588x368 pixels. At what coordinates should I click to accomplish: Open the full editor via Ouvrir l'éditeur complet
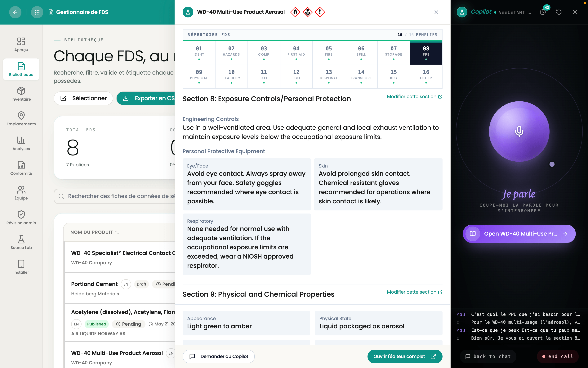pos(405,356)
